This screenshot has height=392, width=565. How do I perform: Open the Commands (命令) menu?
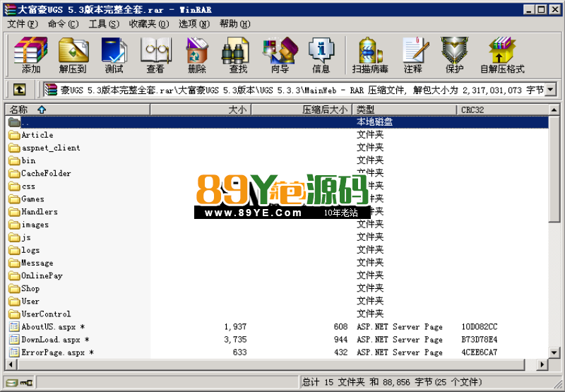coord(63,24)
